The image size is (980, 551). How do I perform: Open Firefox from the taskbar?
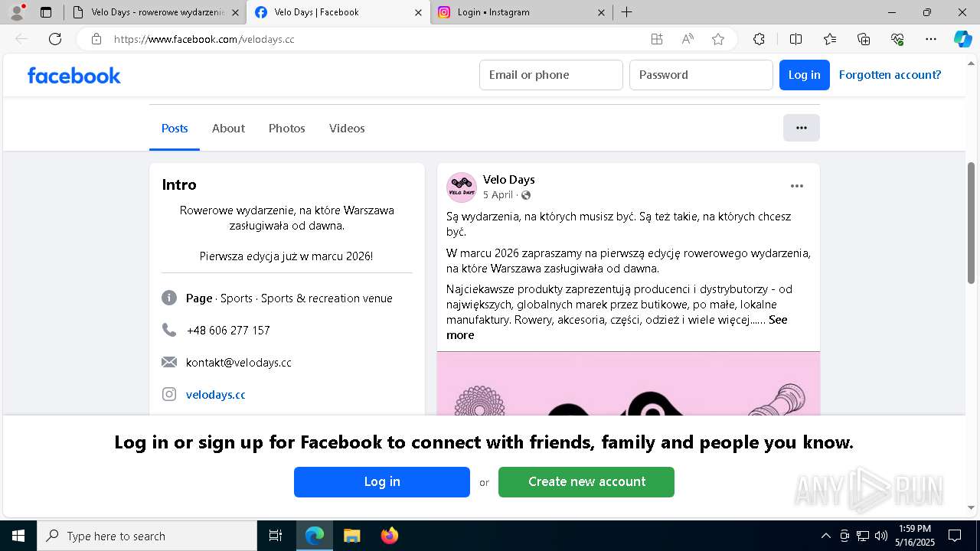click(390, 536)
